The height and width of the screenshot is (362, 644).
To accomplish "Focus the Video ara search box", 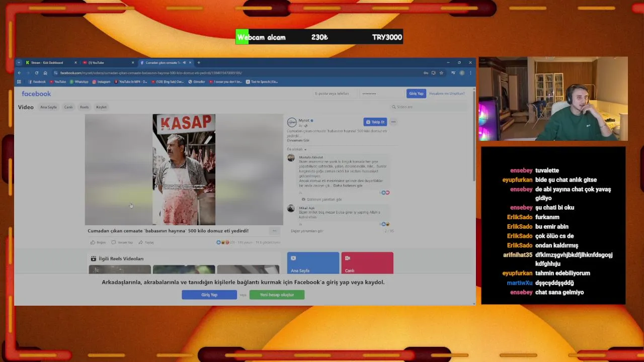I will tap(428, 107).
